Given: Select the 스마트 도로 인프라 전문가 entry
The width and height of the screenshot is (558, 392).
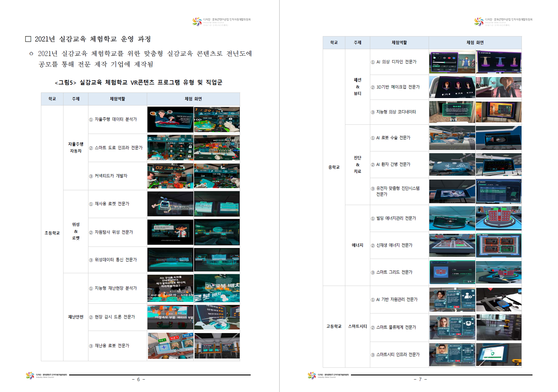Looking at the screenshot, I should 118,148.
